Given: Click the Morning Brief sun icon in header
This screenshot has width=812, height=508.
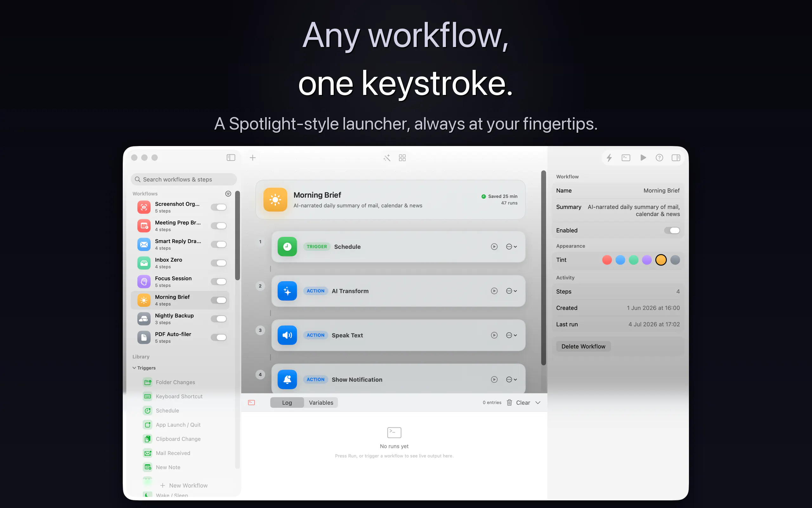Looking at the screenshot, I should (x=275, y=200).
